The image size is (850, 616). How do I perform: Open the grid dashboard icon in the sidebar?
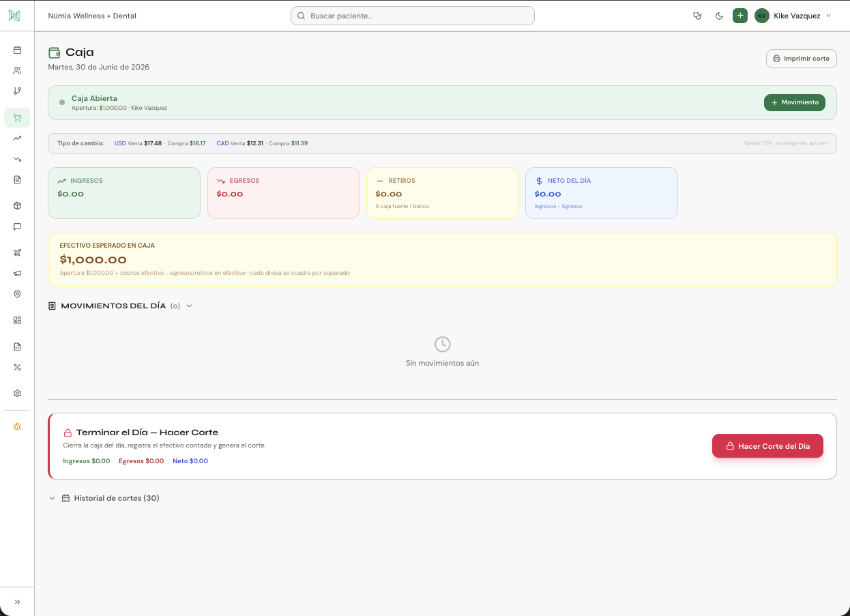(x=17, y=320)
